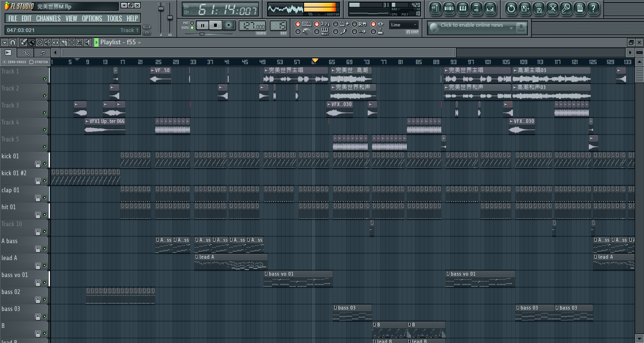Image resolution: width=644 pixels, height=343 pixels.
Task: Select the playlist Zoom tool magnifier
Action: (79, 42)
